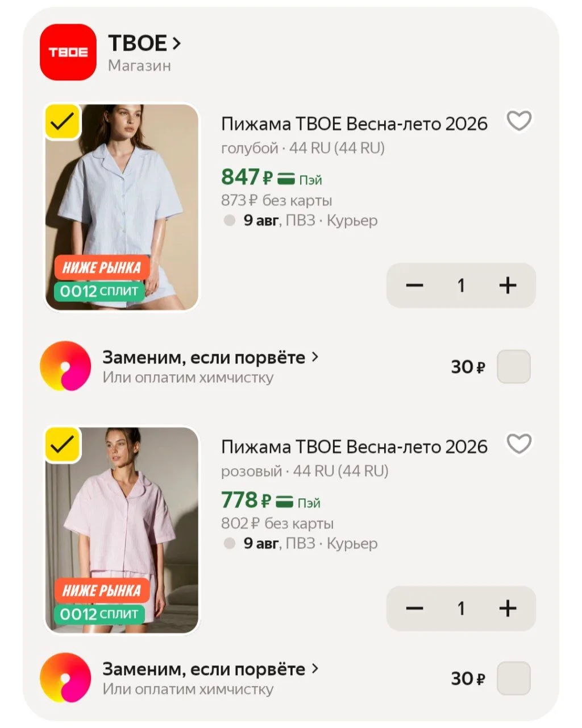Deselect the pink pajama yellow checkbox
This screenshot has width=582, height=728.
click(x=63, y=445)
